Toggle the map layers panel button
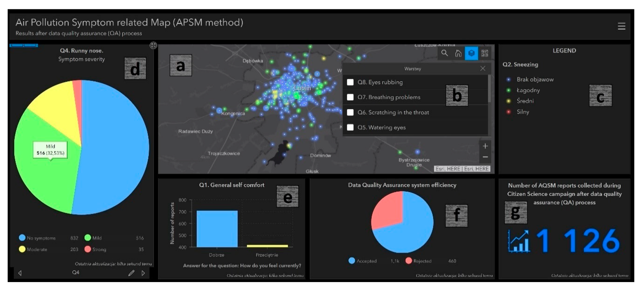The height and width of the screenshot is (288, 644). point(471,53)
